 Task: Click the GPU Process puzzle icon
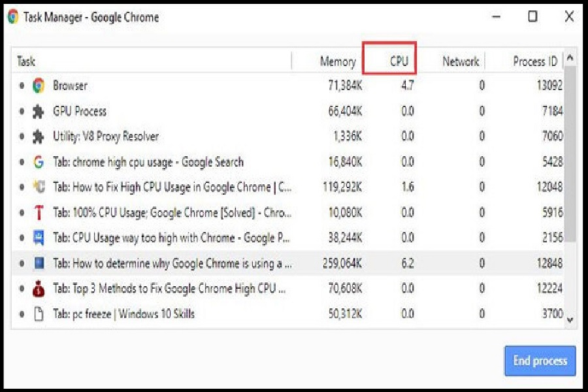(39, 111)
